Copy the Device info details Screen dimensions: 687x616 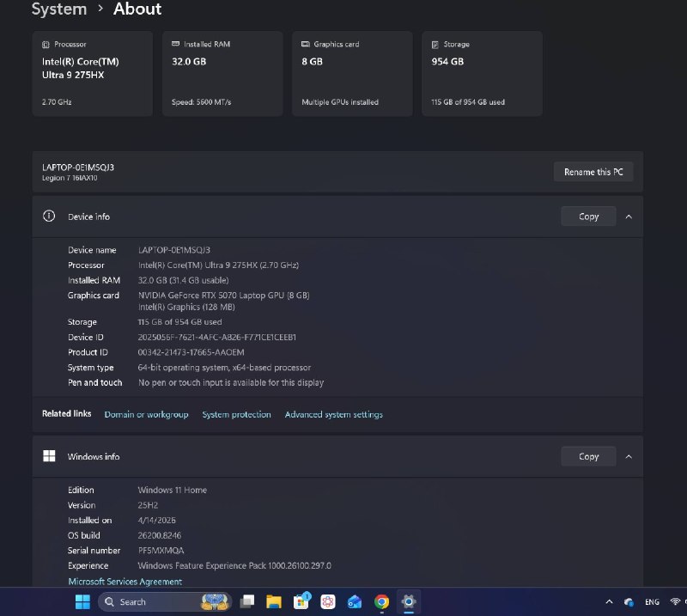588,217
